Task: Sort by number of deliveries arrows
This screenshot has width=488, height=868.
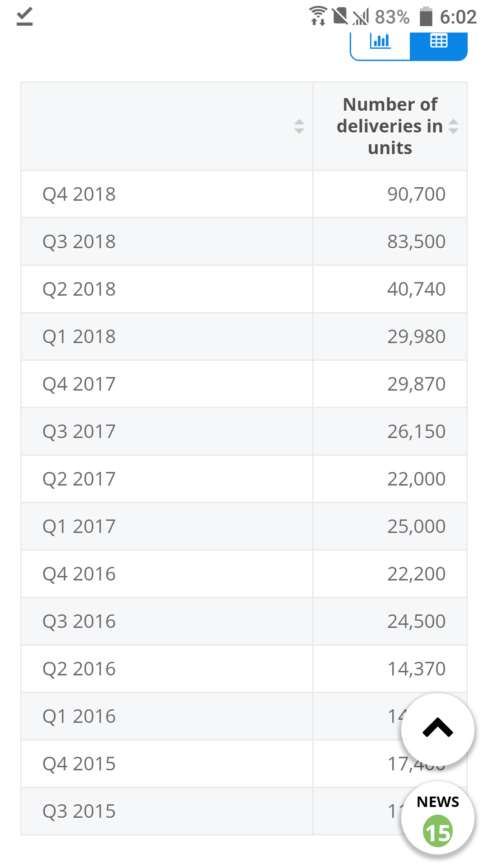Action: point(453,126)
